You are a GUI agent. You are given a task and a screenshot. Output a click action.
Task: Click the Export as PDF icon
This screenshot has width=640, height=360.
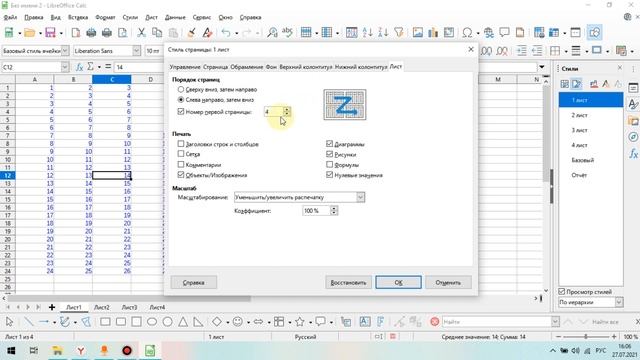tap(76, 33)
